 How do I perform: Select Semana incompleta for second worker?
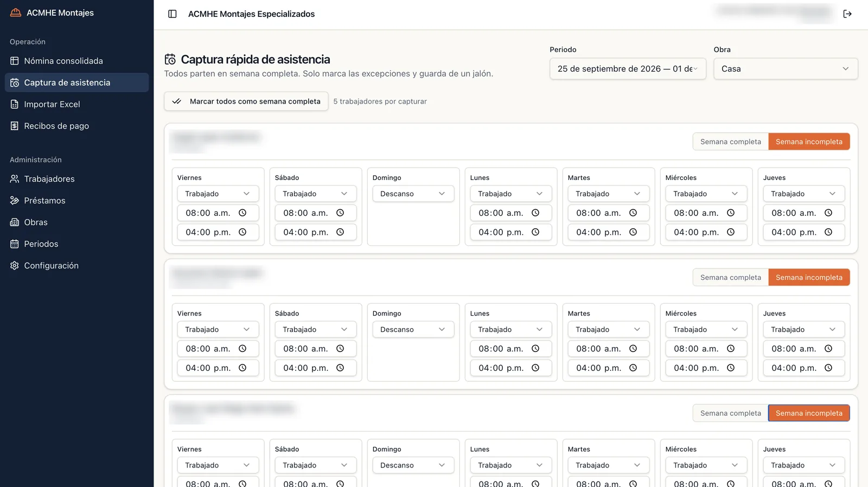[809, 277]
